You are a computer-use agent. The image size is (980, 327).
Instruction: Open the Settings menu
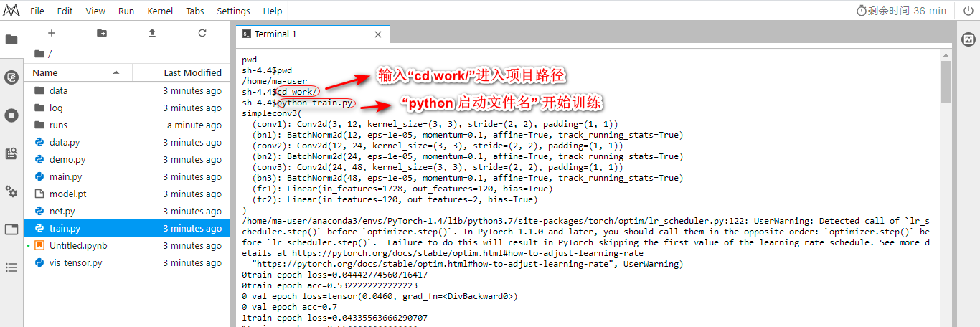(x=233, y=11)
